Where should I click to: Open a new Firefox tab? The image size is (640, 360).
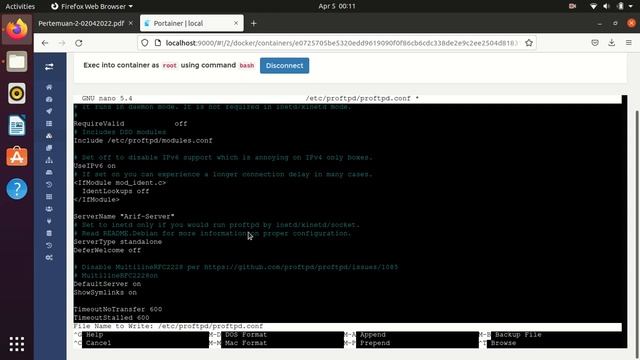253,24
